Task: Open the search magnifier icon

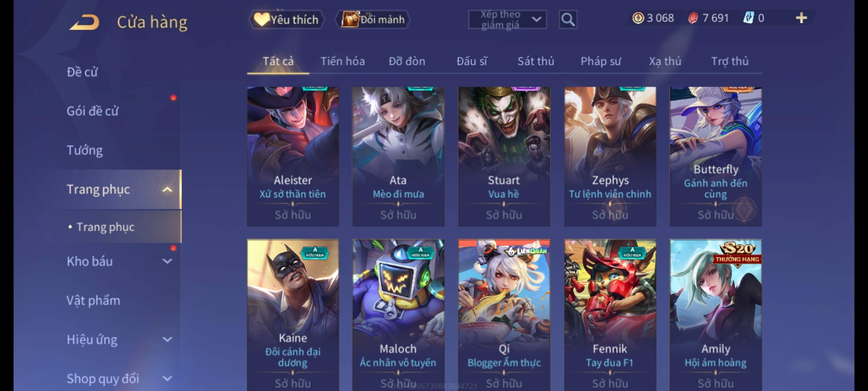Action: [x=567, y=20]
